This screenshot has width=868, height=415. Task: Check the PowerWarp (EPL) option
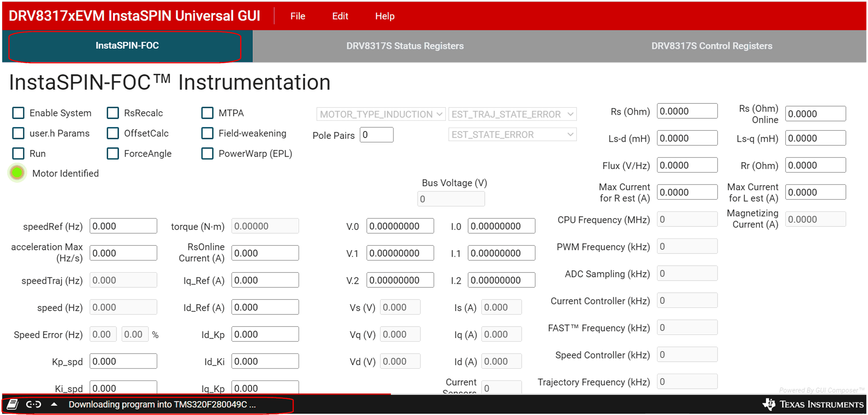click(x=207, y=153)
